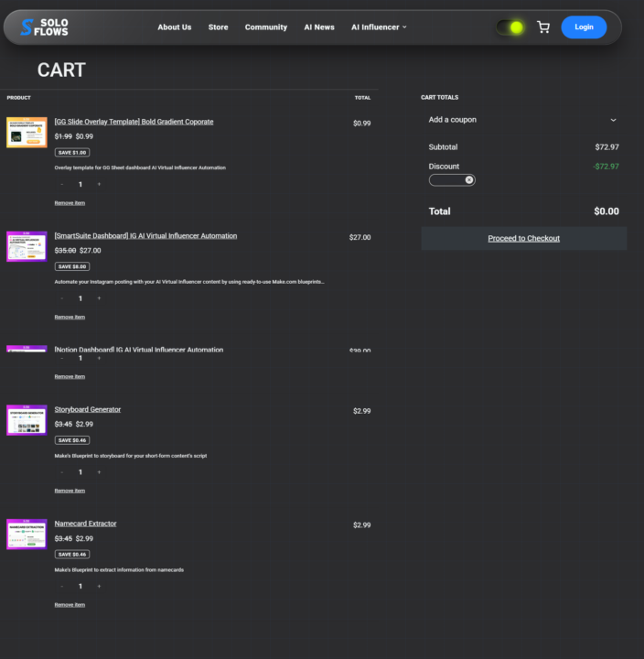Remove the applied discount coupon chip
The image size is (644, 659).
tap(469, 180)
